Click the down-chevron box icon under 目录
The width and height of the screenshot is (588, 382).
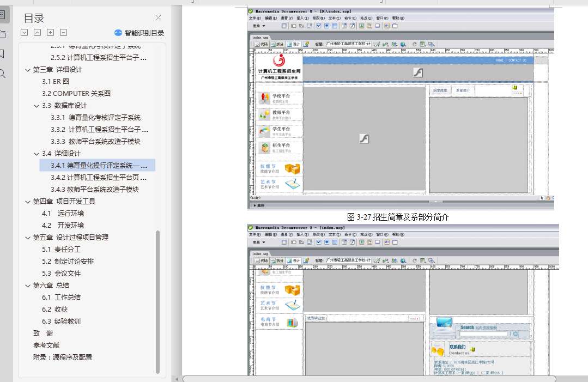click(25, 33)
